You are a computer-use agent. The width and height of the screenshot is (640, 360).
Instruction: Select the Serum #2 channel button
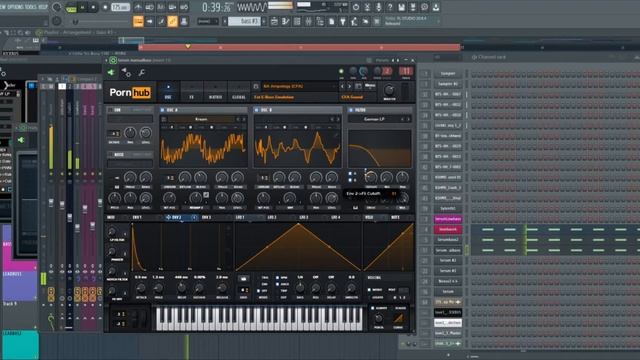pos(448,260)
